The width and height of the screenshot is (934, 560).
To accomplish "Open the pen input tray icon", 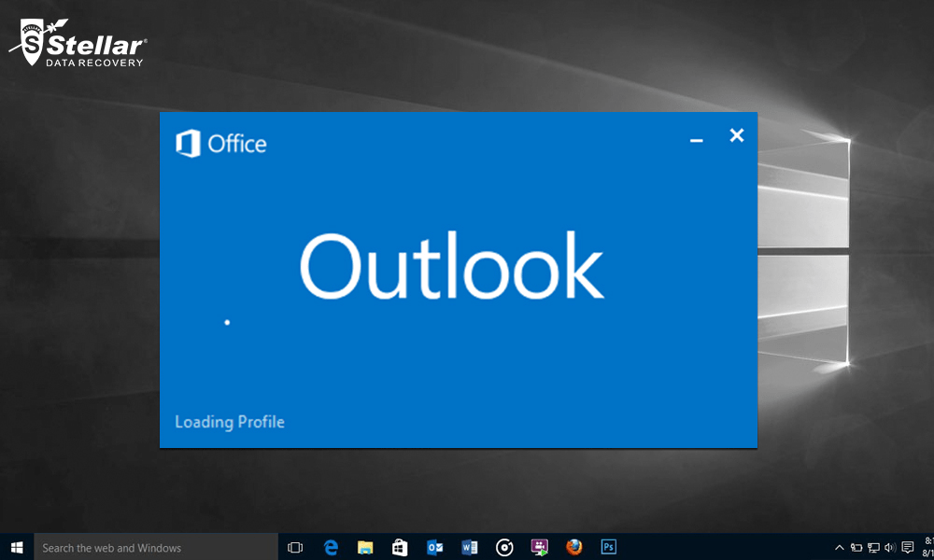I will [x=855, y=547].
